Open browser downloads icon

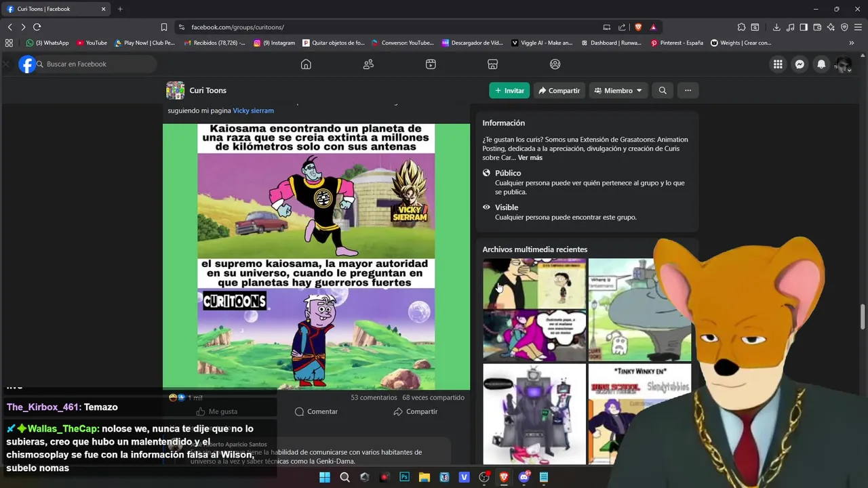tap(776, 27)
